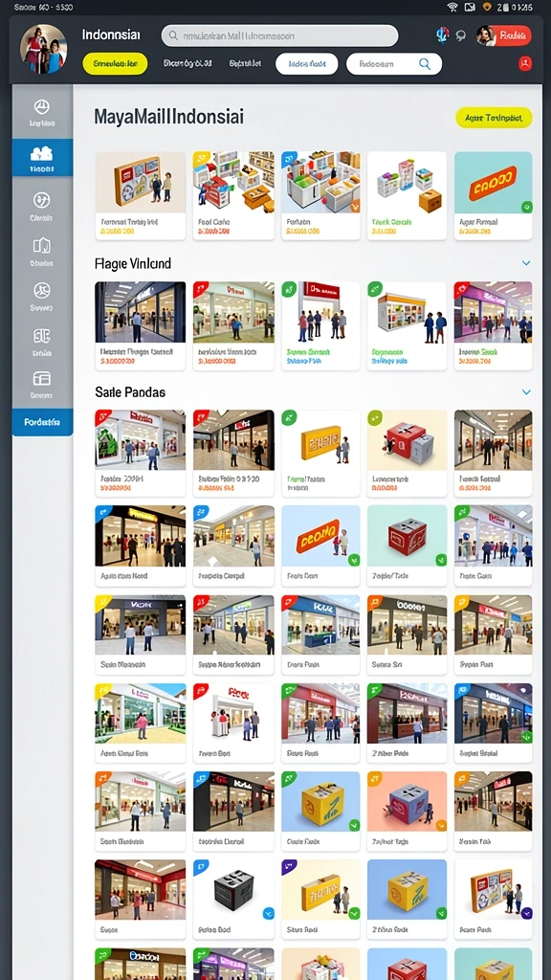
Task: Focus the main gray search bar at the top
Action: 280,35
